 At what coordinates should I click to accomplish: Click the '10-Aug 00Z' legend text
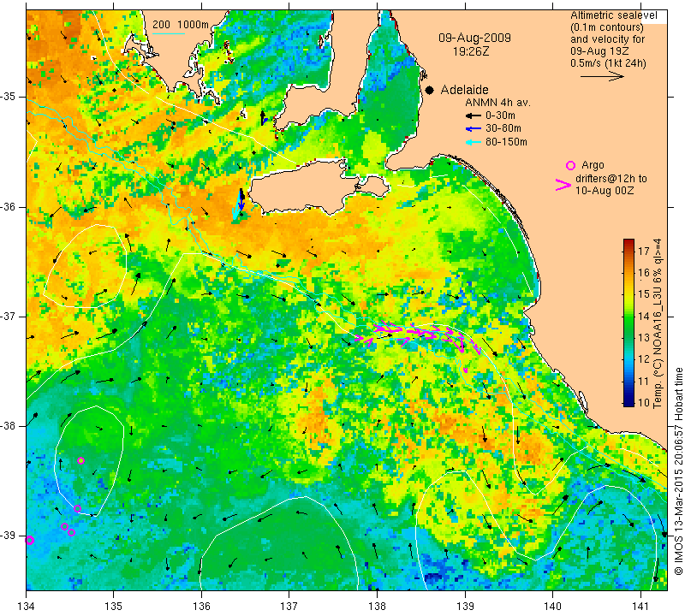605,191
